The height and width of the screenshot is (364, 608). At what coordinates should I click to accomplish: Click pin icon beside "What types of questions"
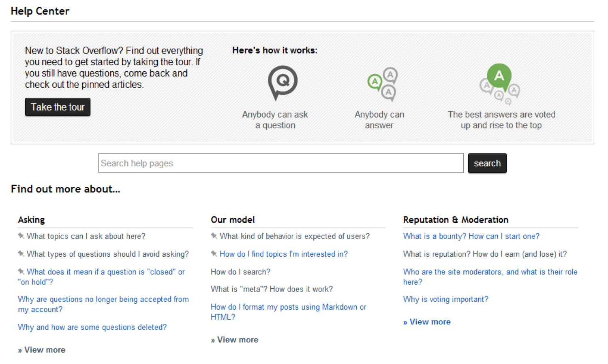(21, 253)
